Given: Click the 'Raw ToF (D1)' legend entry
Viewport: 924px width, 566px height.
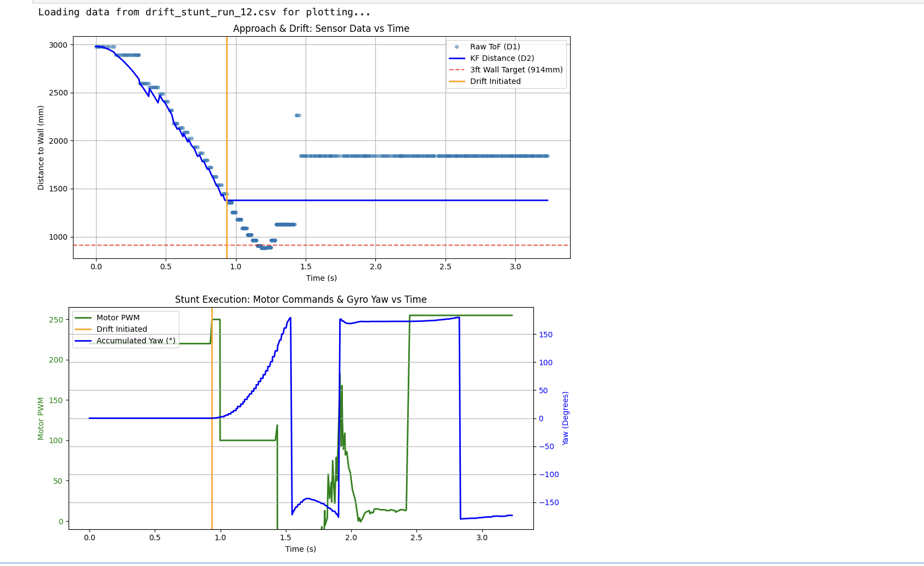Looking at the screenshot, I should point(495,47).
